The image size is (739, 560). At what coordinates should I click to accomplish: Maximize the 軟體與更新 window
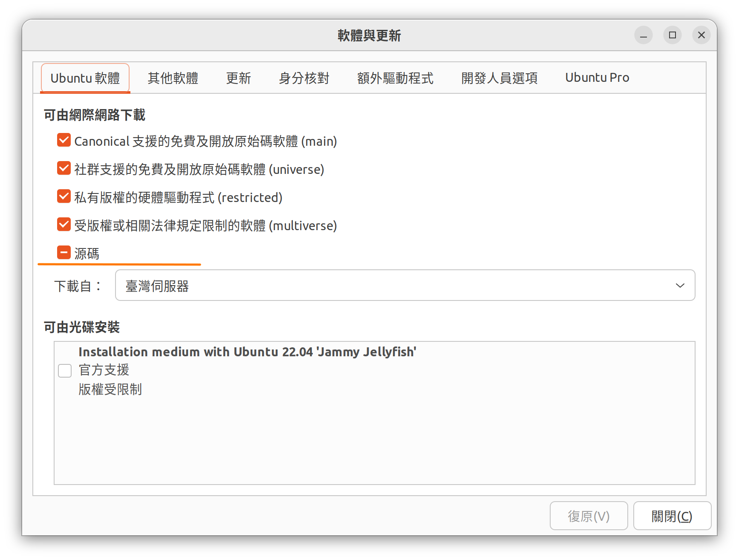click(x=672, y=35)
